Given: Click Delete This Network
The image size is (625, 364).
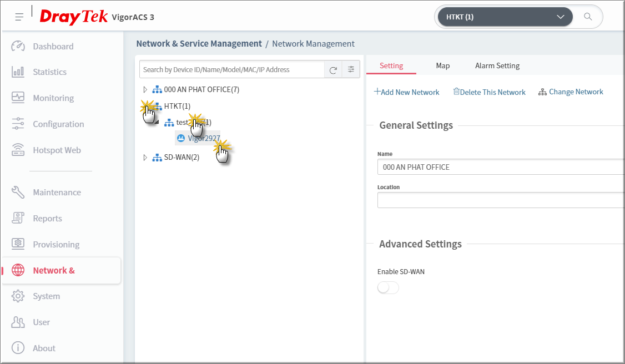Looking at the screenshot, I should click(489, 92).
